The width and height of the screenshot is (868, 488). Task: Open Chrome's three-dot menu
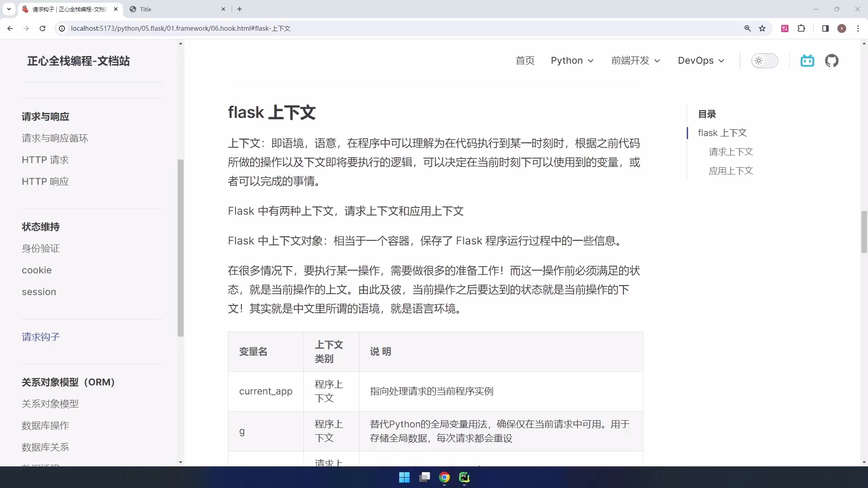[859, 28]
